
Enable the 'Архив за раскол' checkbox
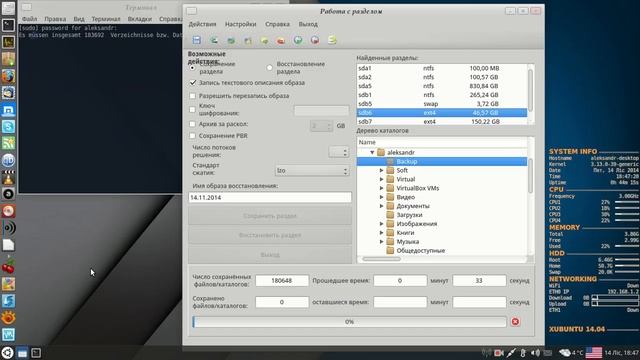point(193,124)
